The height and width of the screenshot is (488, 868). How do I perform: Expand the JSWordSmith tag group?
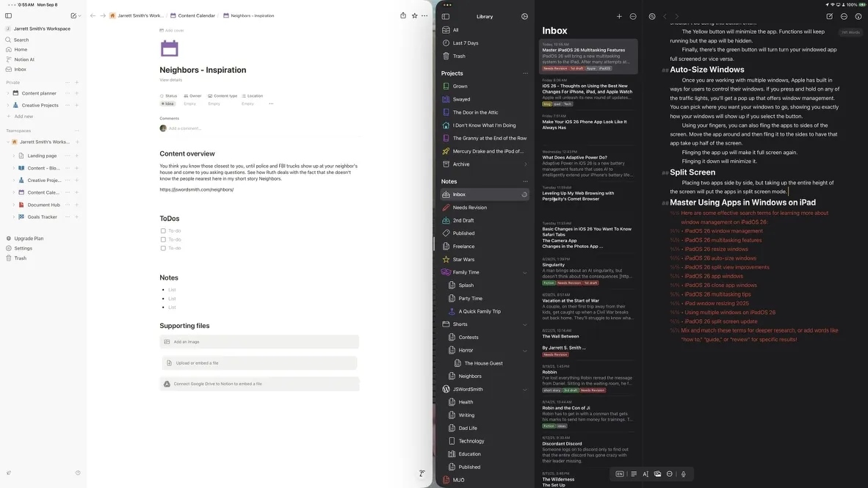(x=524, y=389)
